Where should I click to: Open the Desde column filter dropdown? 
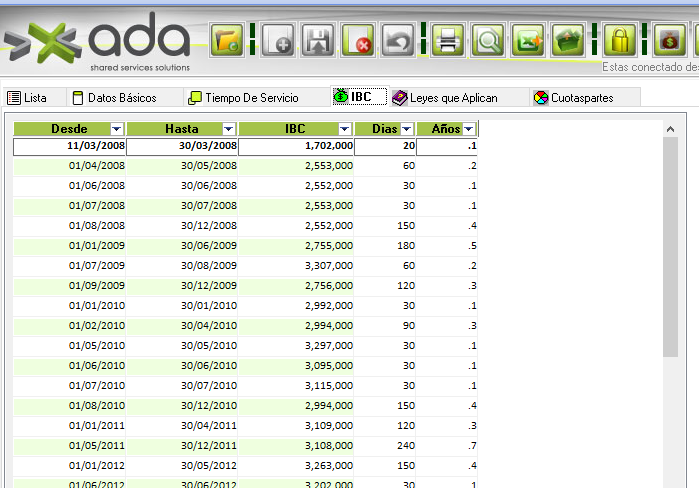coord(116,129)
